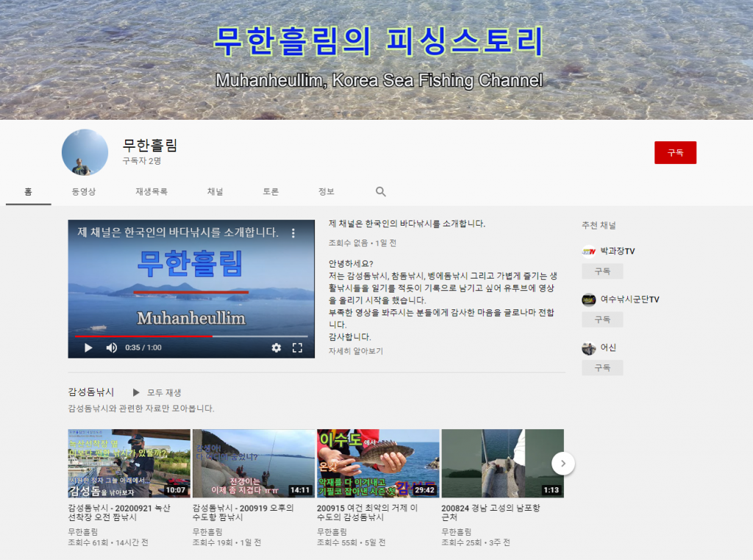The width and height of the screenshot is (753, 560).
Task: Click the 무한흘림 channel avatar
Action: tap(85, 152)
